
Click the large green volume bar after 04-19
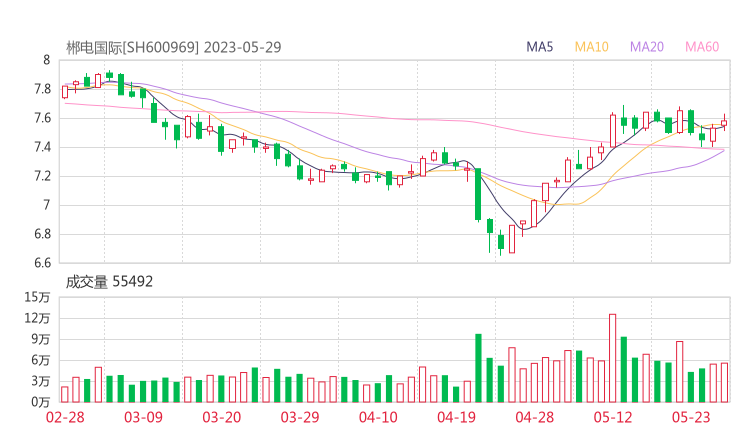point(478,368)
